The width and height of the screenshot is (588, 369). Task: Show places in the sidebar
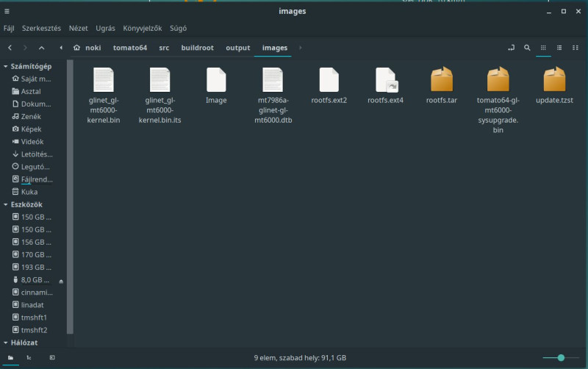[10, 357]
